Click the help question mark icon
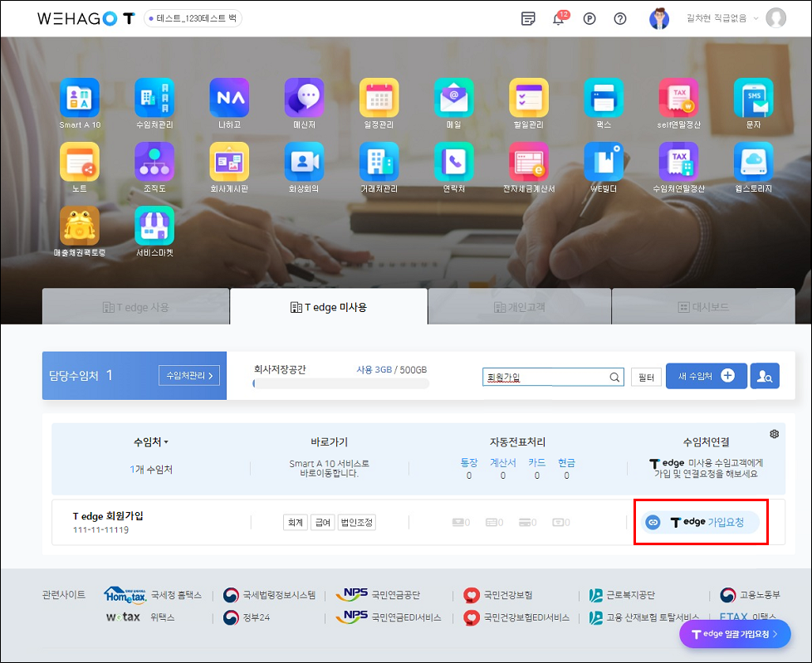 619,19
